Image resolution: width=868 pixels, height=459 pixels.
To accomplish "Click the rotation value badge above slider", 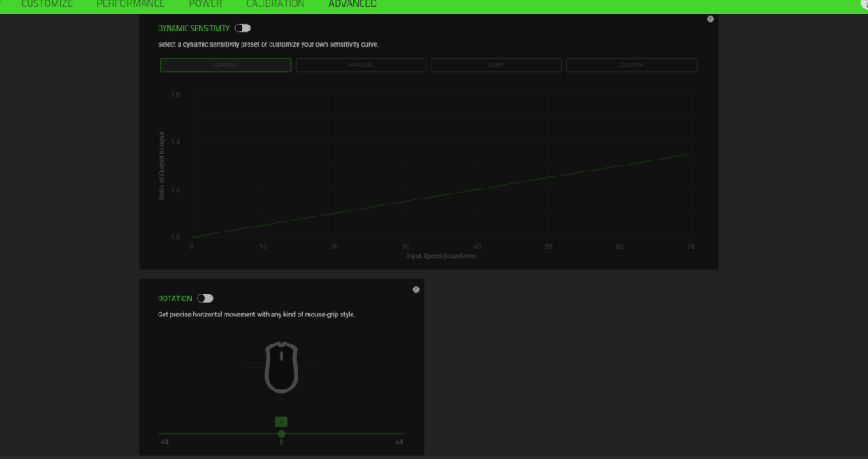I will pyautogui.click(x=281, y=421).
